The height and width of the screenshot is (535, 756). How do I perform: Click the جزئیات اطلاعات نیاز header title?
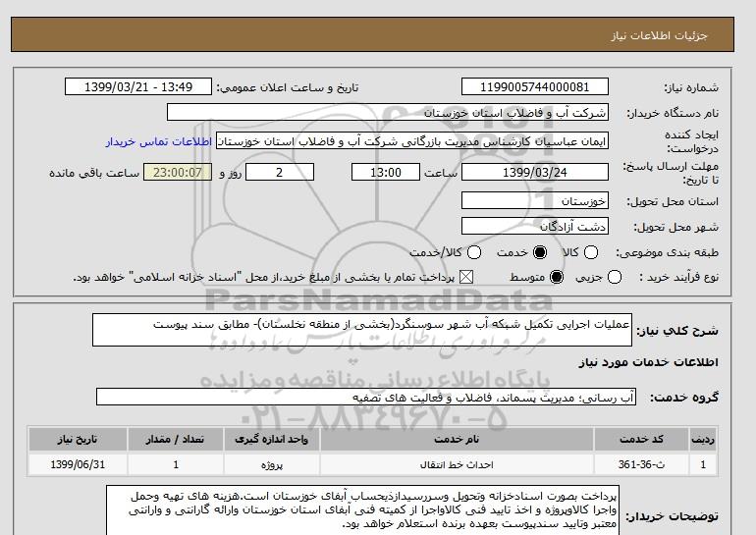659,35
